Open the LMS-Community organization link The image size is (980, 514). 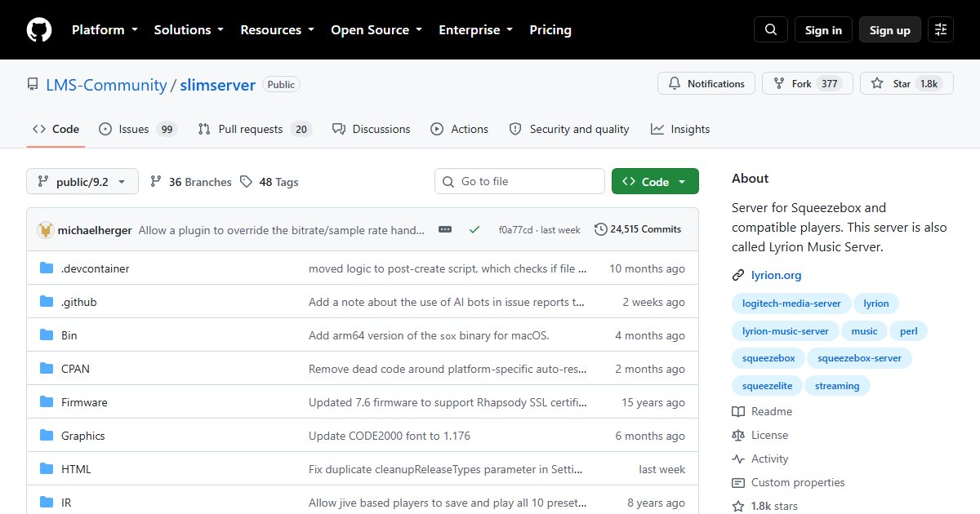coord(106,85)
